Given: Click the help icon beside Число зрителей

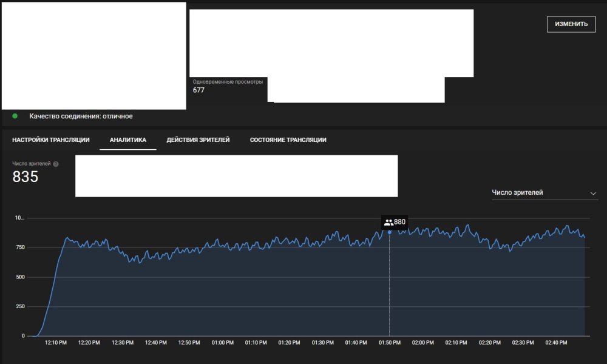Looking at the screenshot, I should 56,164.
